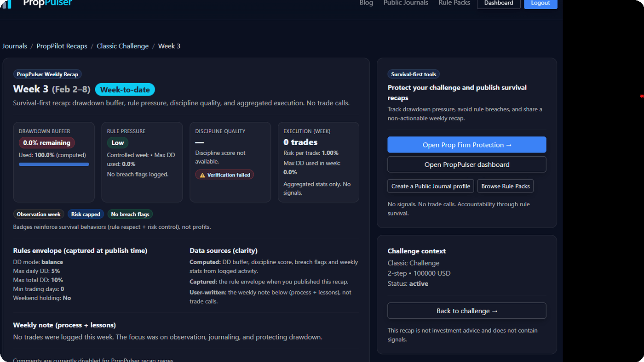Click the Low rule pressure badge
The height and width of the screenshot is (362, 644).
tap(118, 143)
